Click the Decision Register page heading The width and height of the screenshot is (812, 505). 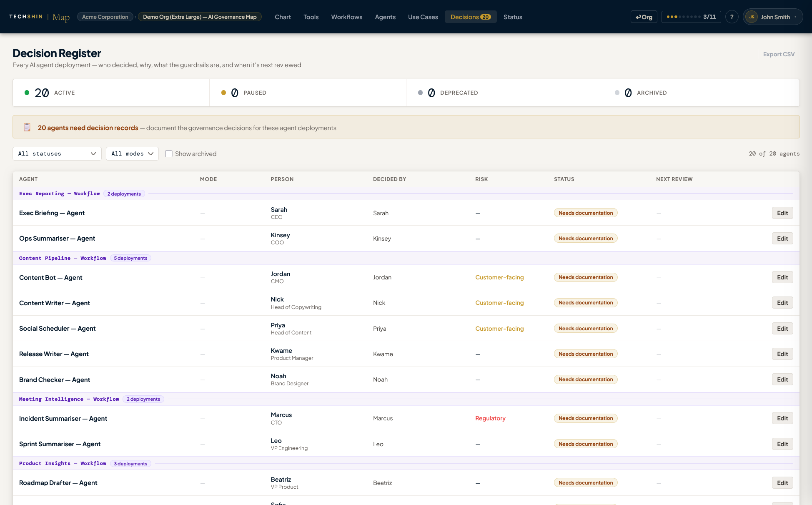pyautogui.click(x=57, y=53)
